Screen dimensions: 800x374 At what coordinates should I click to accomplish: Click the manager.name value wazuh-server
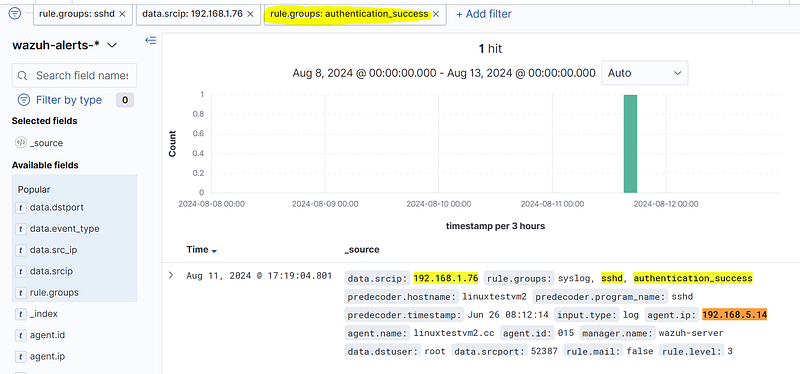coord(691,333)
